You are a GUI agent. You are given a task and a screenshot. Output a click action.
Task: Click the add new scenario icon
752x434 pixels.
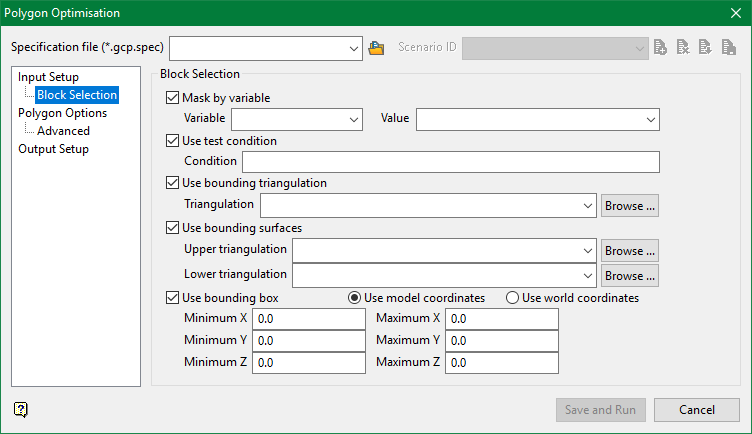660,48
